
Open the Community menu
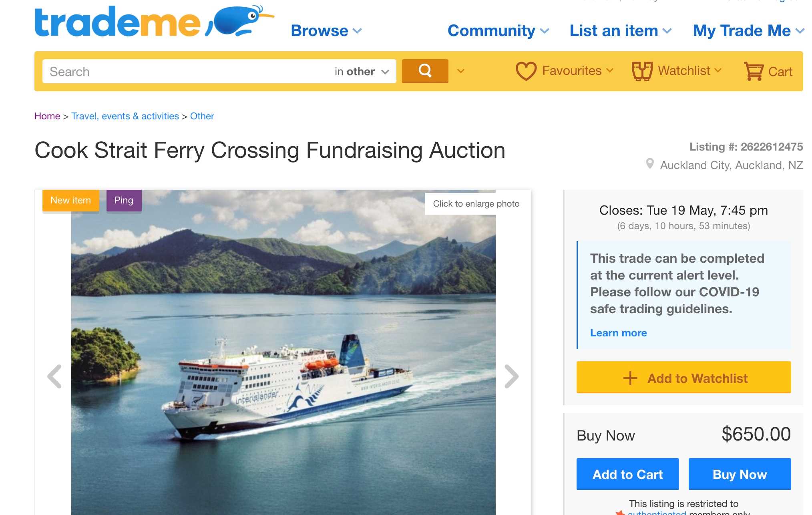point(498,31)
